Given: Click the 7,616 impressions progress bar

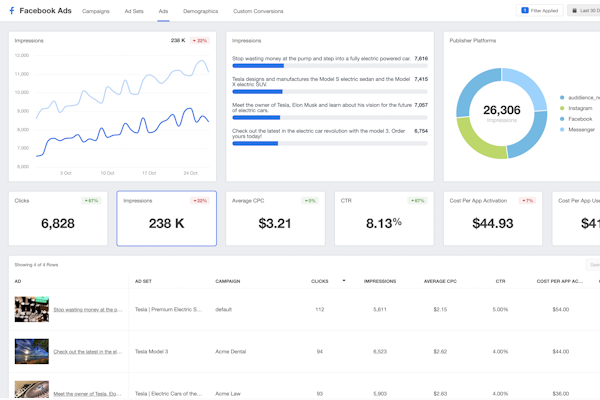Looking at the screenshot, I should click(x=330, y=66).
